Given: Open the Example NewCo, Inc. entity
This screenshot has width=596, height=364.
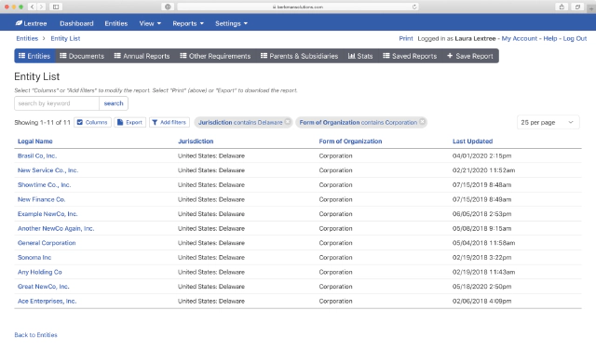Looking at the screenshot, I should (47, 214).
